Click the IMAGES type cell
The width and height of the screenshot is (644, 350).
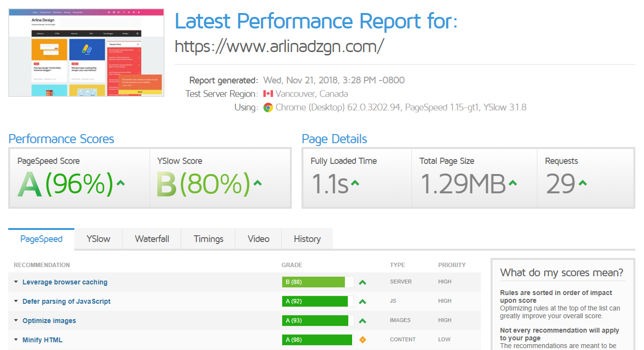(x=400, y=321)
